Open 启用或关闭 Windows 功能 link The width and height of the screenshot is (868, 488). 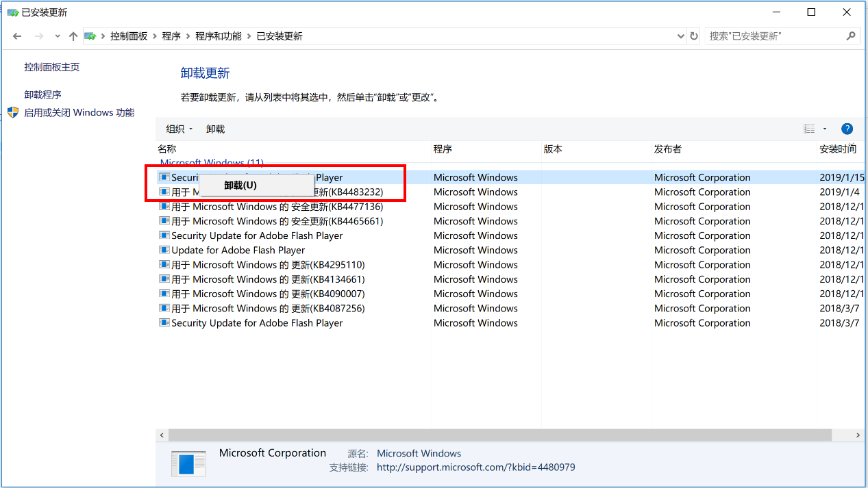[79, 113]
